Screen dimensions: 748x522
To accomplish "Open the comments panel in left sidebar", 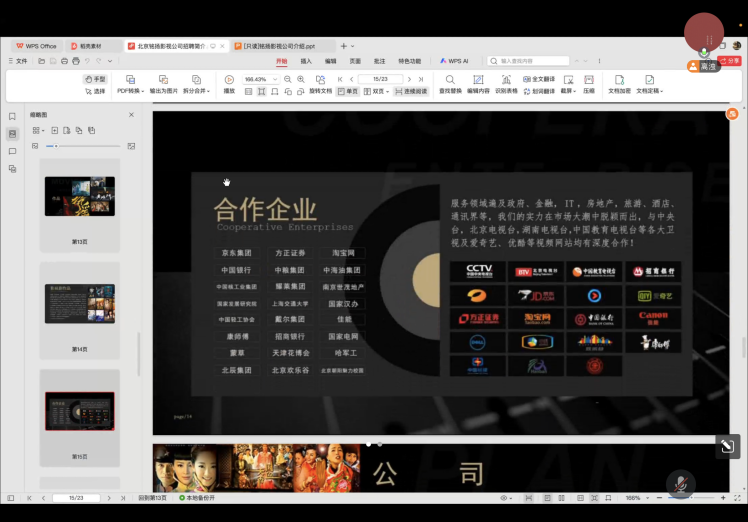I will (12, 151).
